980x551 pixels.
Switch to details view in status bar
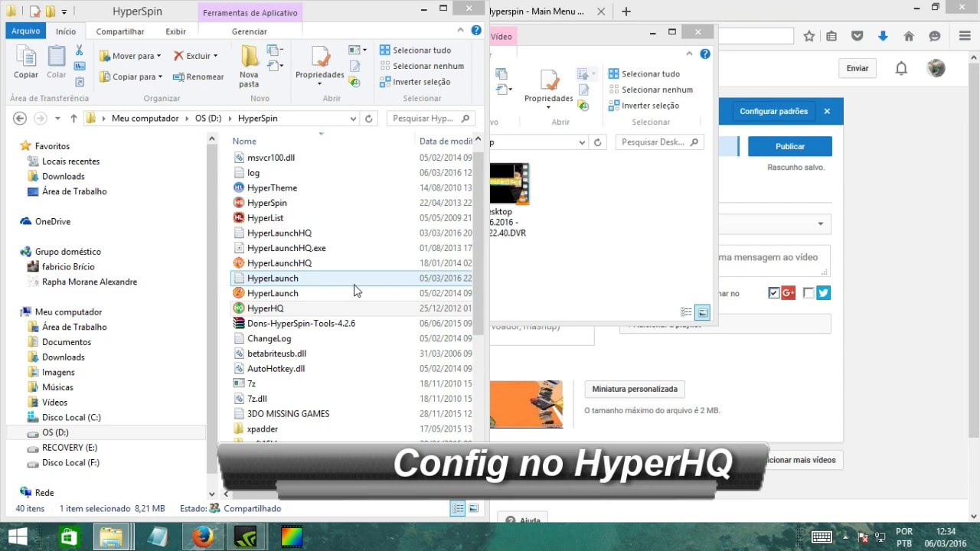click(x=458, y=508)
